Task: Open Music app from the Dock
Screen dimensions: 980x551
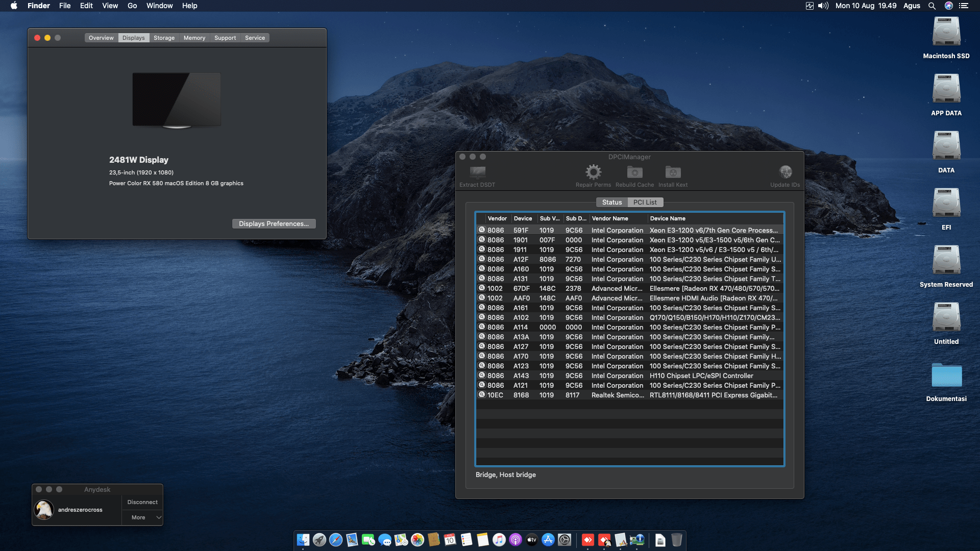Action: click(499, 540)
